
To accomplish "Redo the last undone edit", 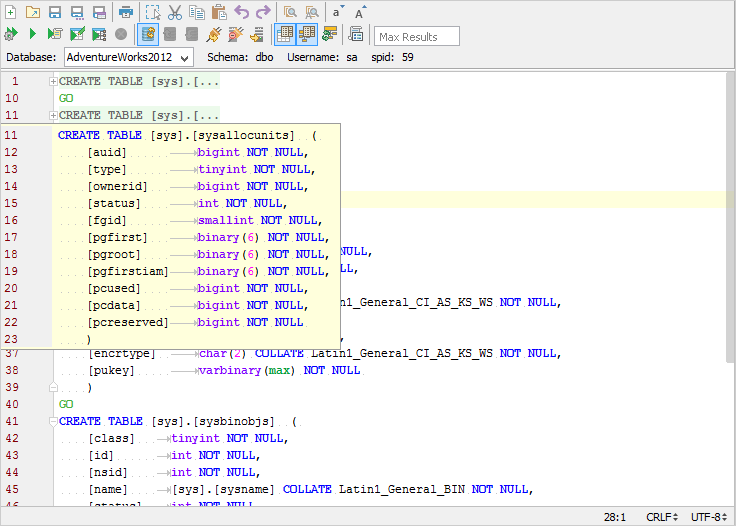I will (263, 12).
